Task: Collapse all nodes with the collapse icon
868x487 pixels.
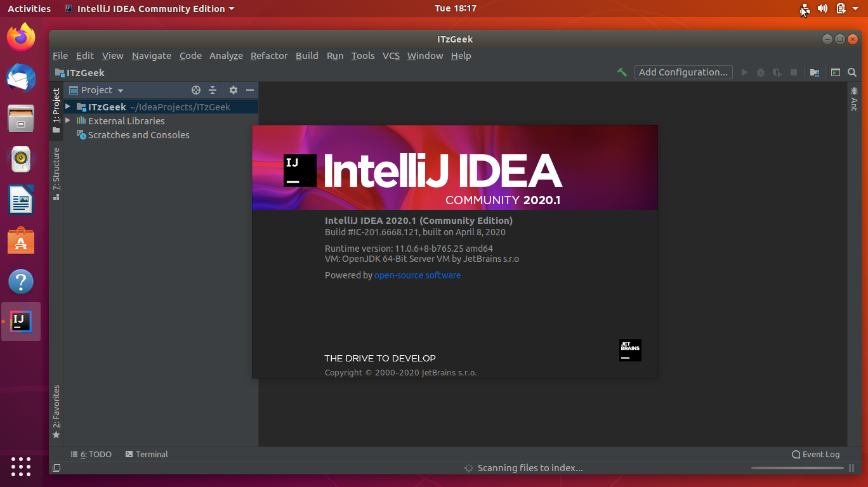Action: (214, 89)
